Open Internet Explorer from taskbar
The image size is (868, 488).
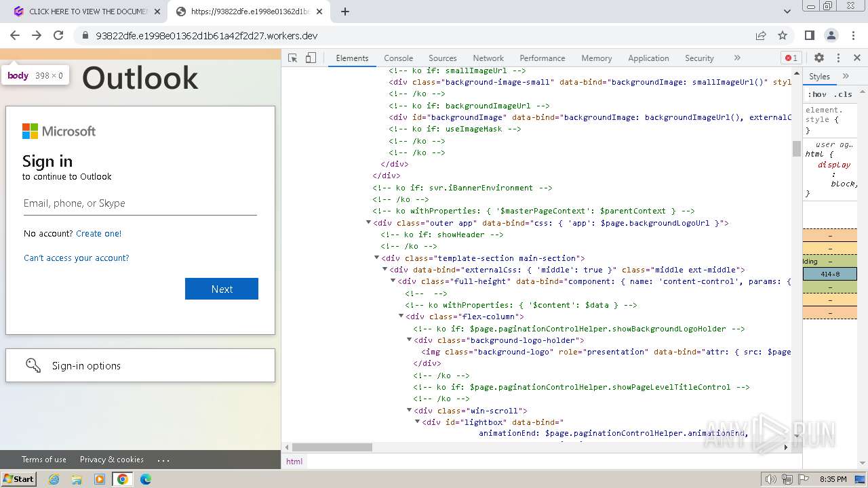tap(54, 479)
